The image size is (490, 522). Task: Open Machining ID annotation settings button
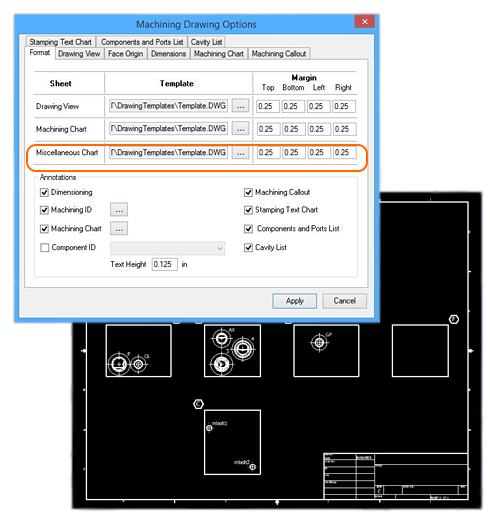tap(119, 210)
